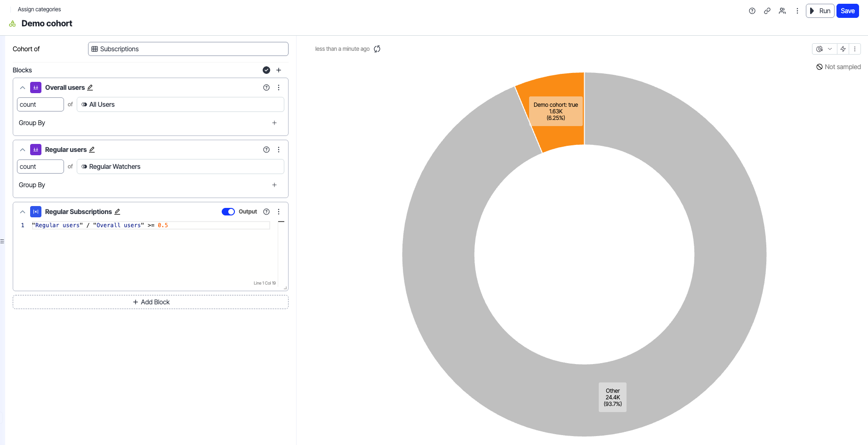The height and width of the screenshot is (445, 868).
Task: Open the share users icon in header
Action: [782, 11]
